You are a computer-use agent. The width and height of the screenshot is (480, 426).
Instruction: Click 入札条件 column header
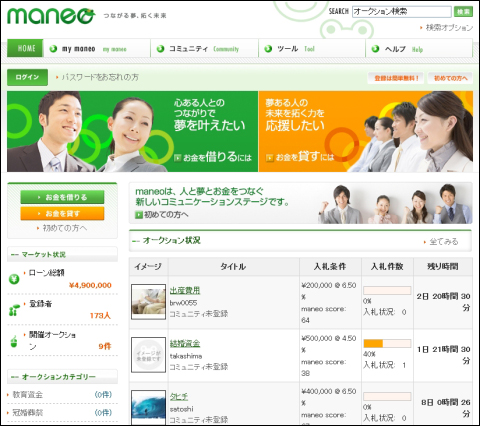click(x=330, y=267)
